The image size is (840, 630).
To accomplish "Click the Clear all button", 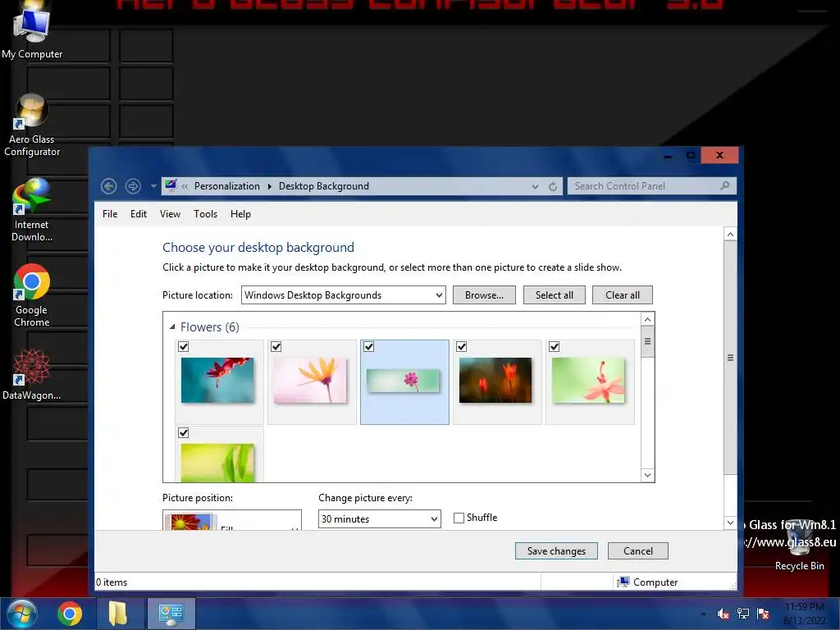I will tap(623, 295).
